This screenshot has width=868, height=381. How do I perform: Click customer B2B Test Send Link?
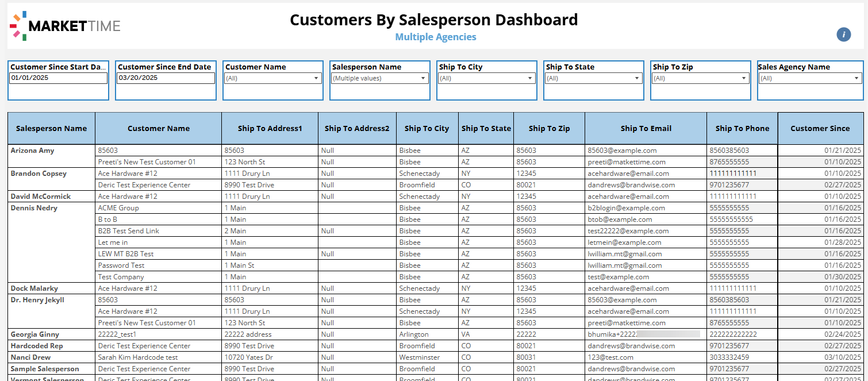(x=129, y=231)
